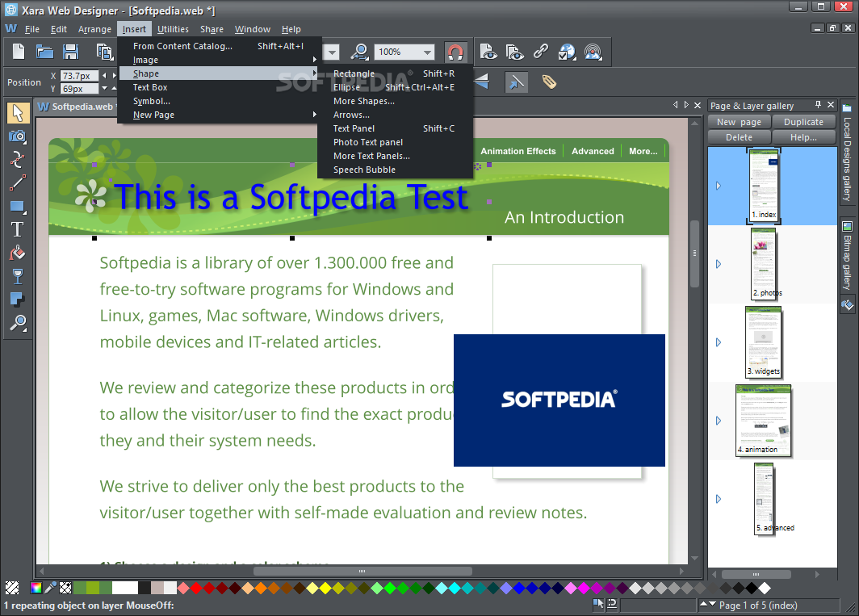This screenshot has height=616, width=859.
Task: Create a new document using toolbar icon
Action: pos(19,52)
